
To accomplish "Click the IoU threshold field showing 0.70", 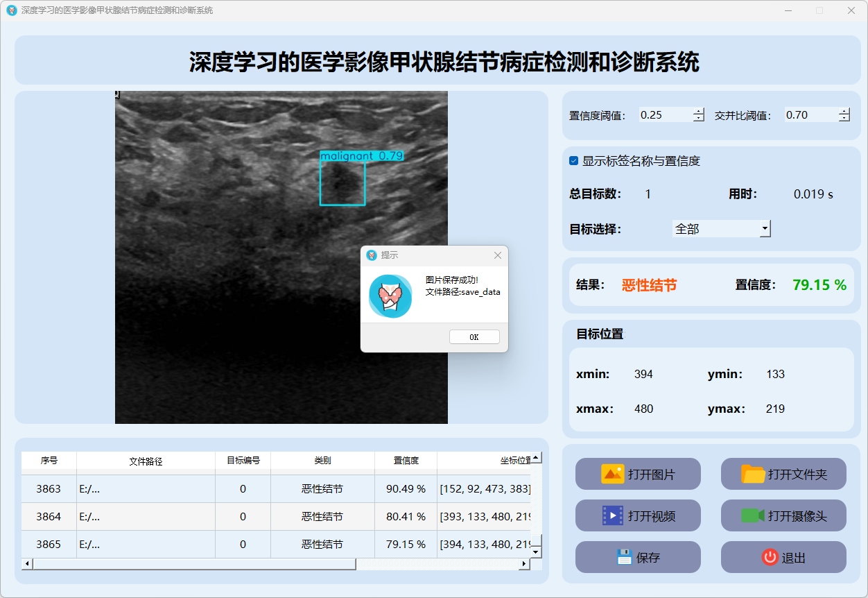I will click(x=811, y=115).
